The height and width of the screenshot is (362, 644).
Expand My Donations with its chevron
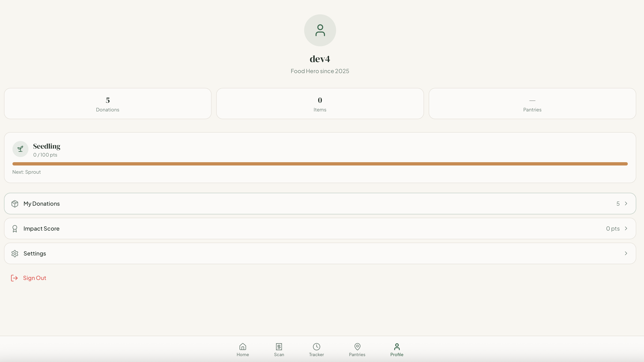point(626,204)
